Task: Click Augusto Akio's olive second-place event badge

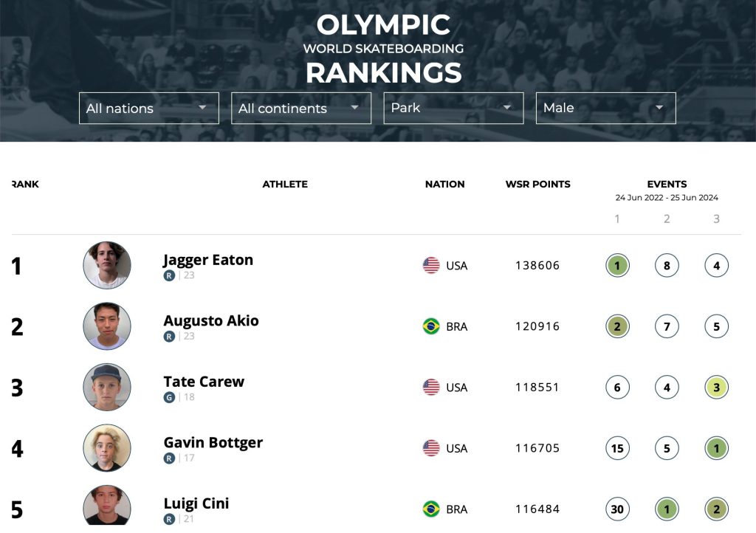Action: 617,327
